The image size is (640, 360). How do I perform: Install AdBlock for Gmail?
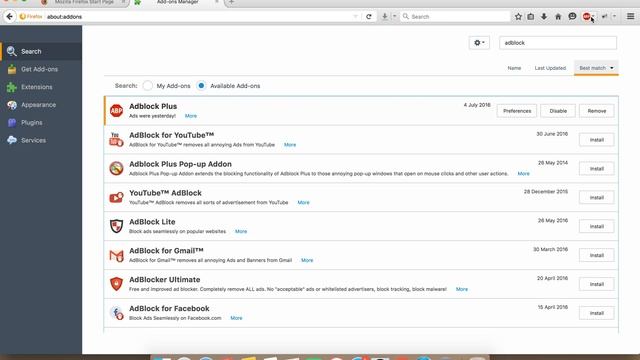click(597, 256)
